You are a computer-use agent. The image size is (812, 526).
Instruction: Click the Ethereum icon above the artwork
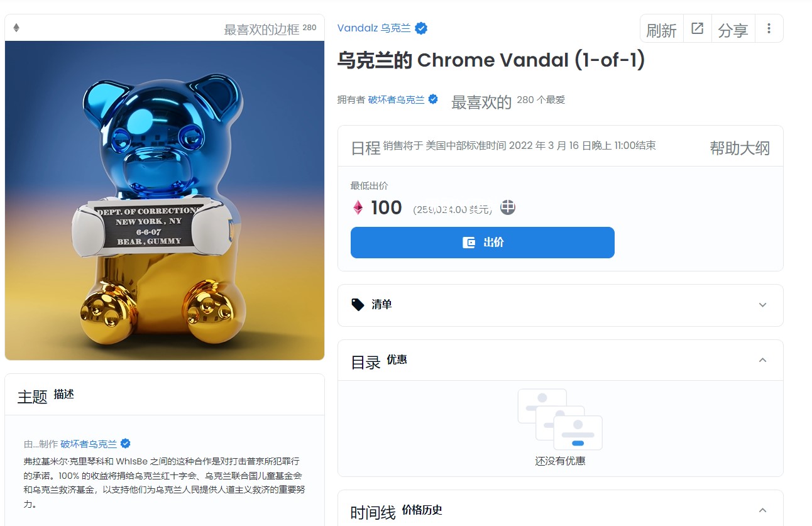(16, 28)
